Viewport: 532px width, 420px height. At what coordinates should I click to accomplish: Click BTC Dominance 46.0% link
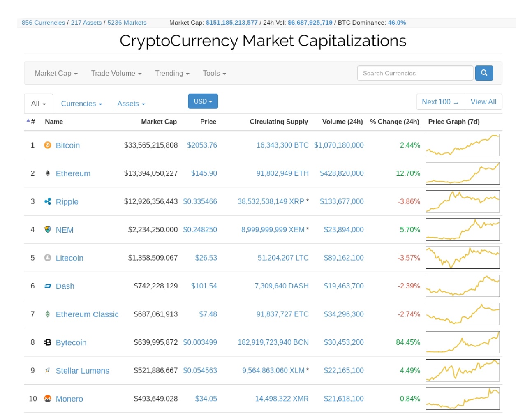click(397, 23)
